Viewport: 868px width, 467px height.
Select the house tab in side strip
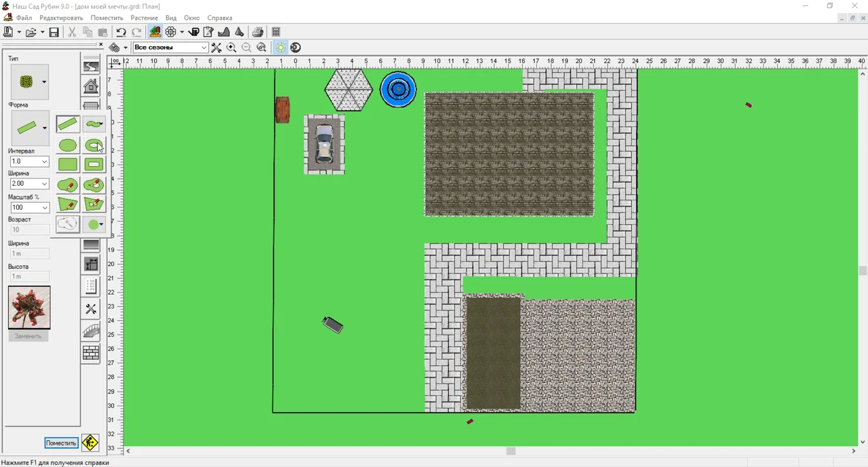click(91, 86)
